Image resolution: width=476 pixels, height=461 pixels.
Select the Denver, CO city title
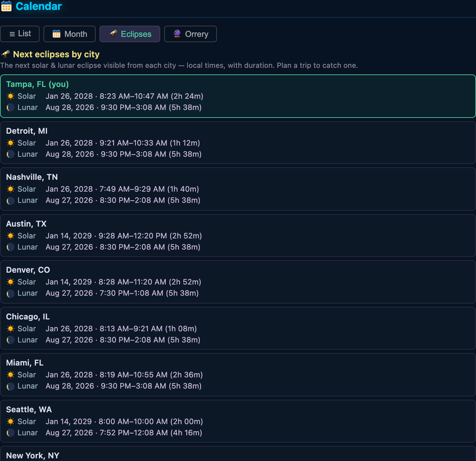point(28,270)
